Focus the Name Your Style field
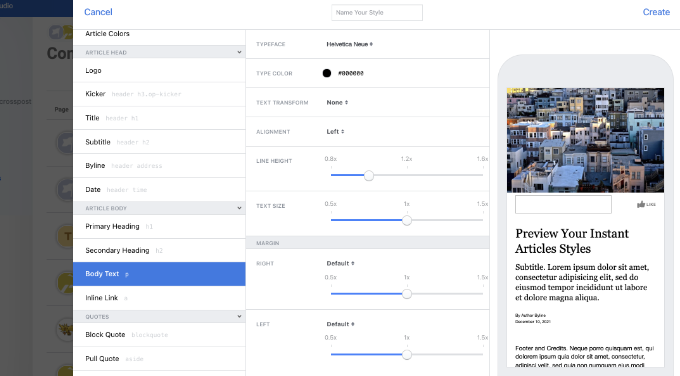This screenshot has width=680, height=376. [x=376, y=13]
